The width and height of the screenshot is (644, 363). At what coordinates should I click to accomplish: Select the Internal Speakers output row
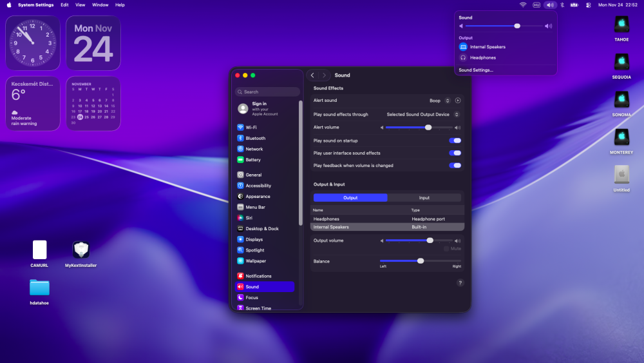(x=387, y=227)
